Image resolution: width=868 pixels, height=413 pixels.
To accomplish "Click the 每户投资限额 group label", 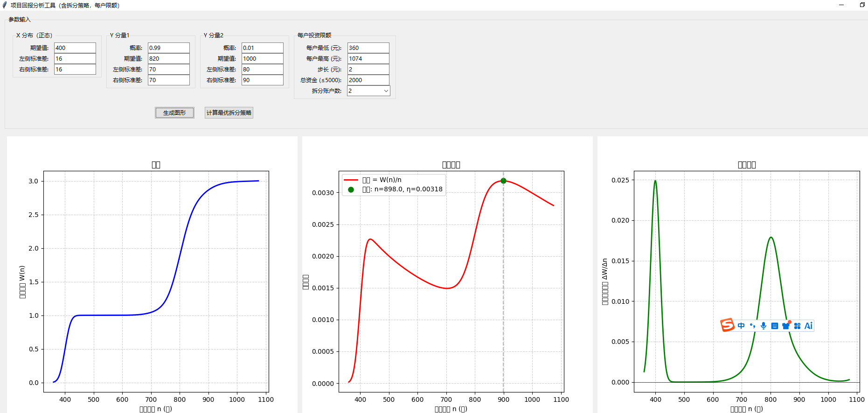I will pyautogui.click(x=314, y=35).
